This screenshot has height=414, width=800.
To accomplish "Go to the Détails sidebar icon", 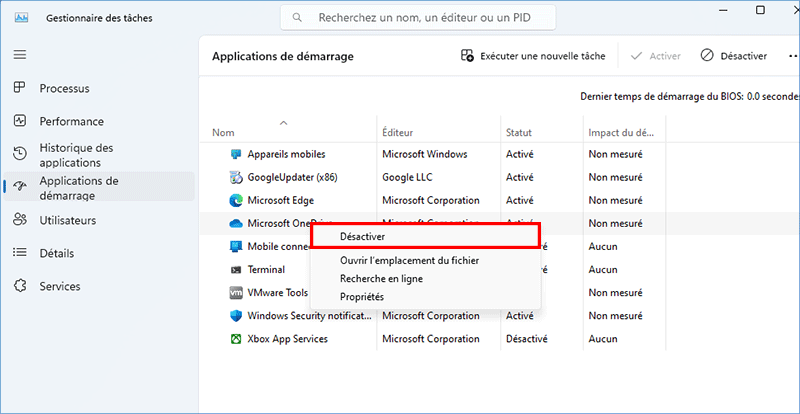I will click(20, 253).
